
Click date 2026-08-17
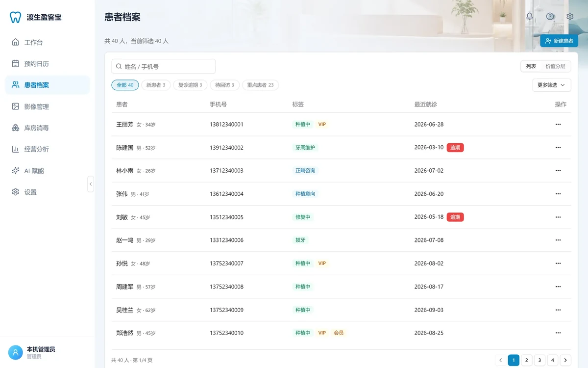pos(429,287)
